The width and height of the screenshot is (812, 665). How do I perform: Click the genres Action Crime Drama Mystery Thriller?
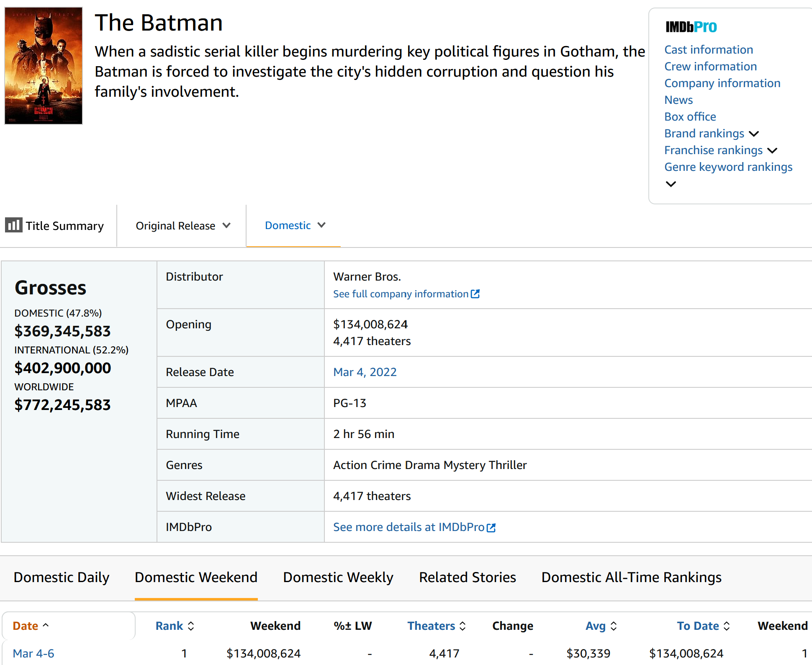click(x=430, y=465)
